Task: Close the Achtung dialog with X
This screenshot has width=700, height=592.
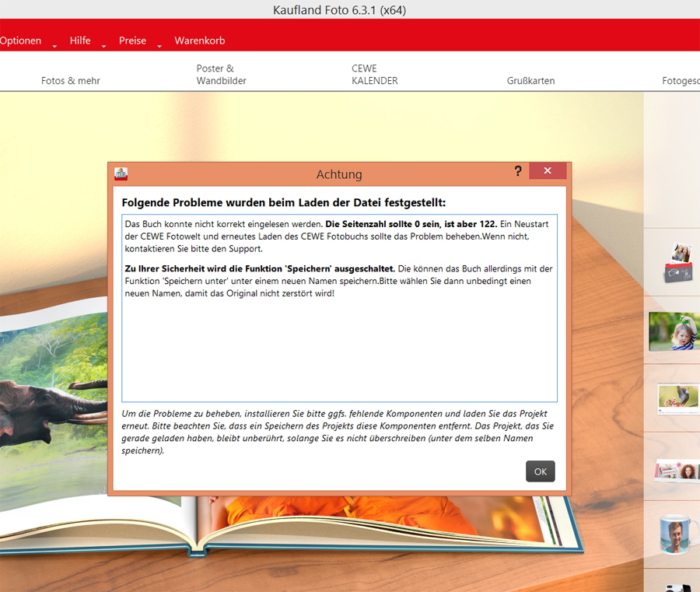Action: 548,170
